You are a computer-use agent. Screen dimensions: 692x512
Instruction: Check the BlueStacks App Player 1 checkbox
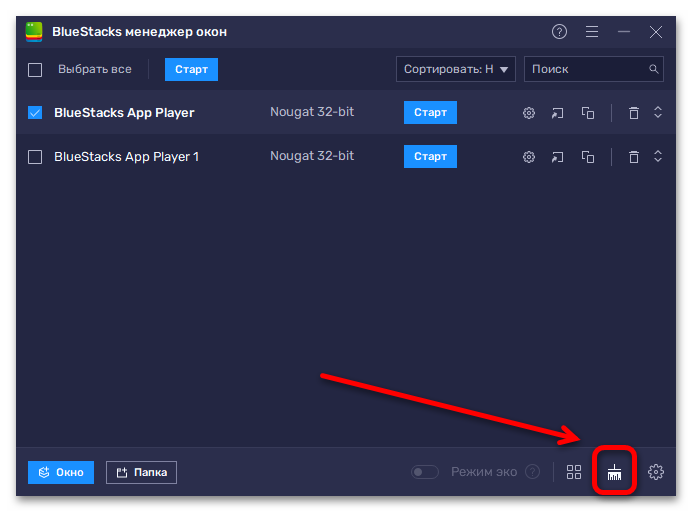(x=35, y=157)
